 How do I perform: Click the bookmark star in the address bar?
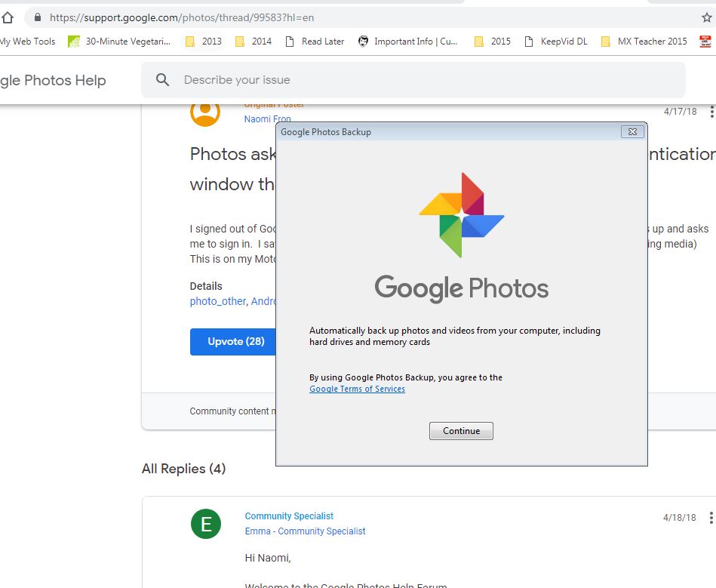[706, 17]
